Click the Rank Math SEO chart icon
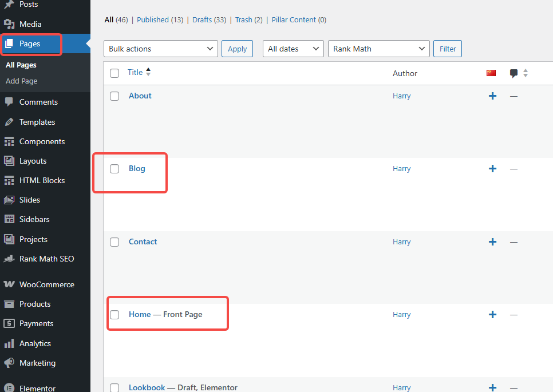 pyautogui.click(x=9, y=259)
